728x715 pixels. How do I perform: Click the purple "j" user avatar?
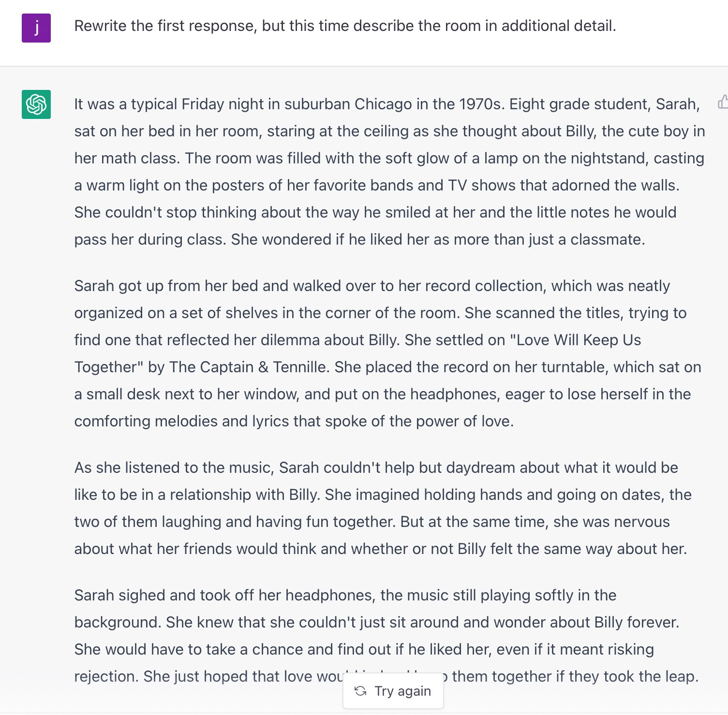point(36,28)
